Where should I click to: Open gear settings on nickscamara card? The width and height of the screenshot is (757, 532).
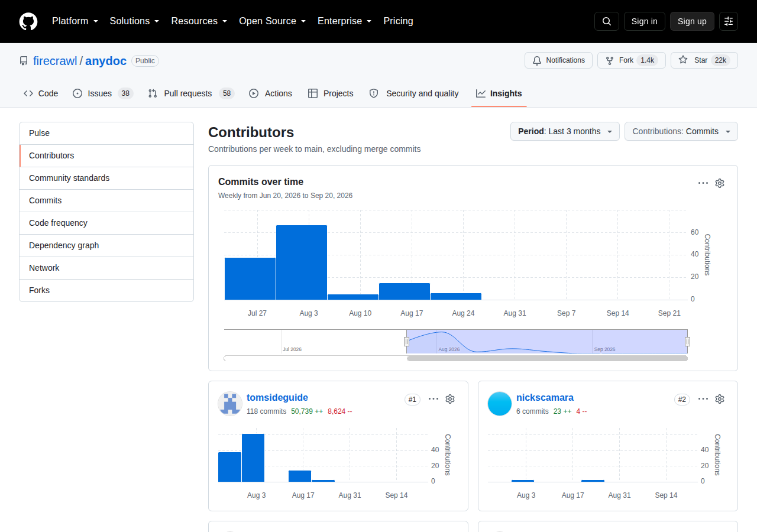(720, 399)
